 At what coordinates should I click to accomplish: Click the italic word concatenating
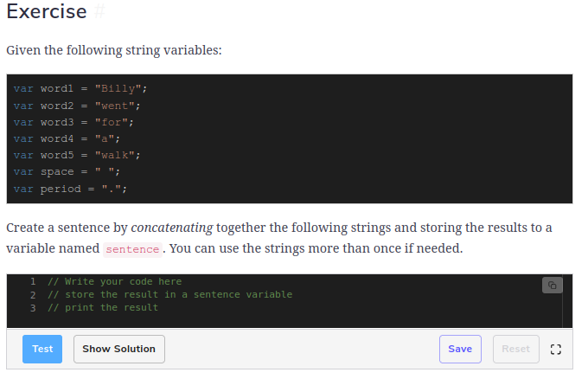[172, 228]
